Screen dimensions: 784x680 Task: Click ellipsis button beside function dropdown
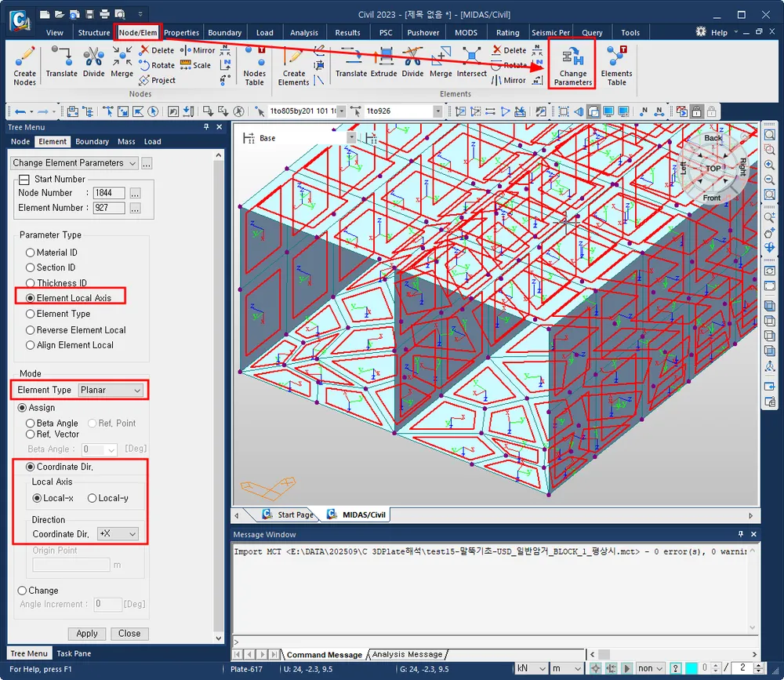pos(147,164)
